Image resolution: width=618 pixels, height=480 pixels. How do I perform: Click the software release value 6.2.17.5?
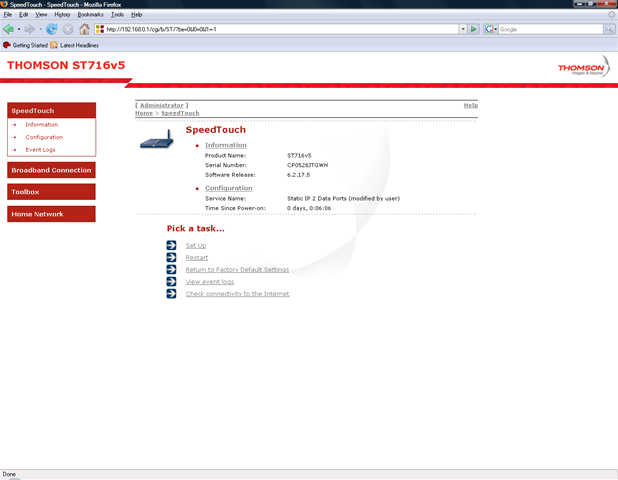point(298,175)
